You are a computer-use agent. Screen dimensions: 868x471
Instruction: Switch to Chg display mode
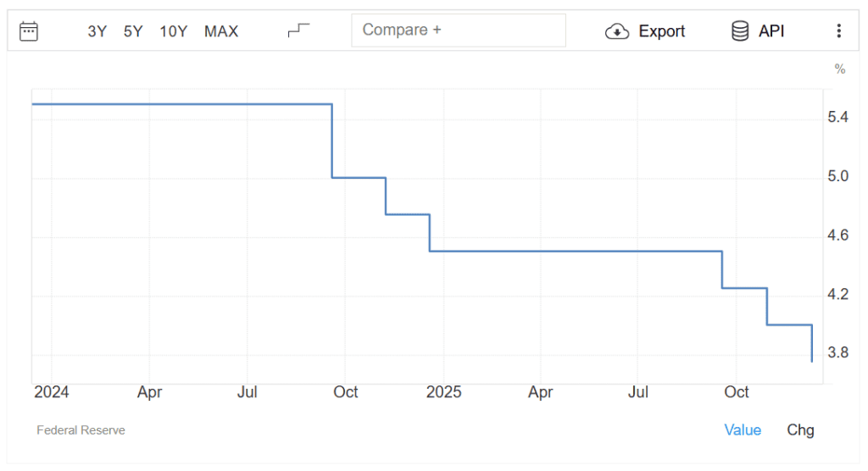[800, 429]
